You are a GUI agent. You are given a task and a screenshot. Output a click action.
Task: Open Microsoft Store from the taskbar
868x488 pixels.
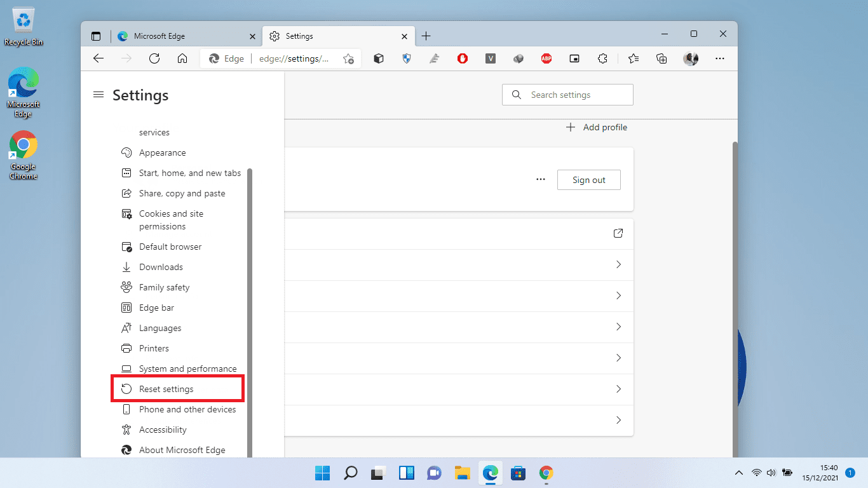(x=518, y=473)
